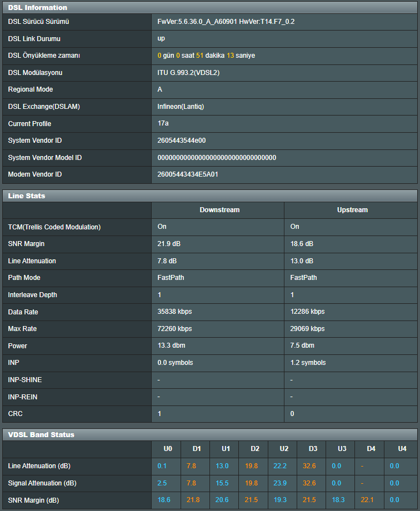Click the DSL Information section header

coord(38,8)
